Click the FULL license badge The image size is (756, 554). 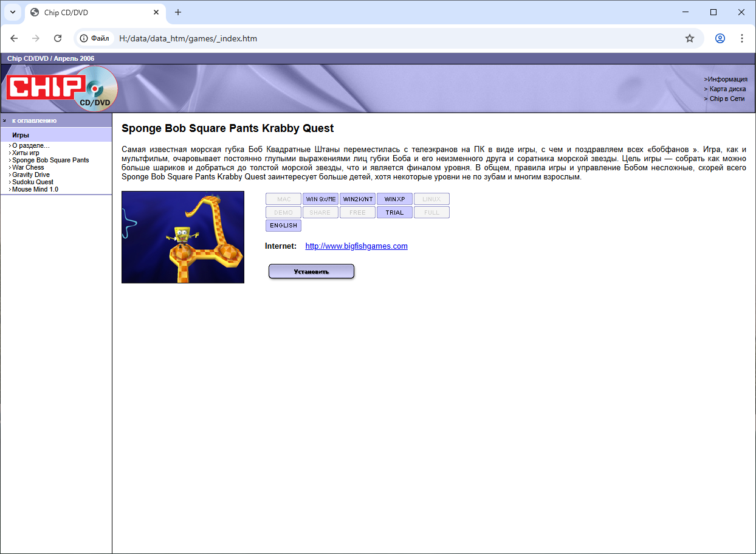(x=431, y=212)
